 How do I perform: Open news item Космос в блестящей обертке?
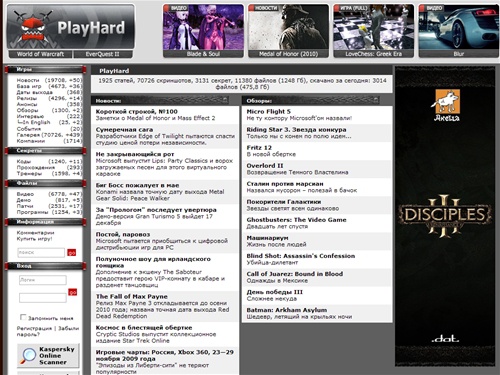point(144,328)
